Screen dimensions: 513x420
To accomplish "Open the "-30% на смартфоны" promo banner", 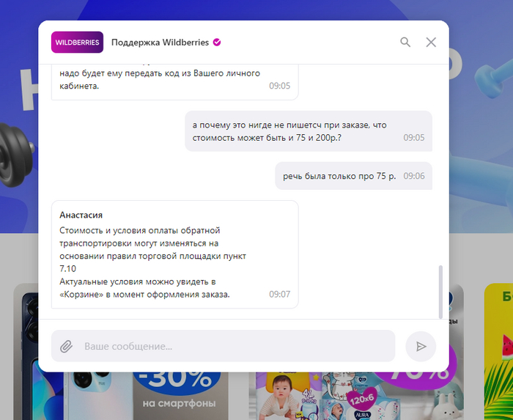I will 178,396.
